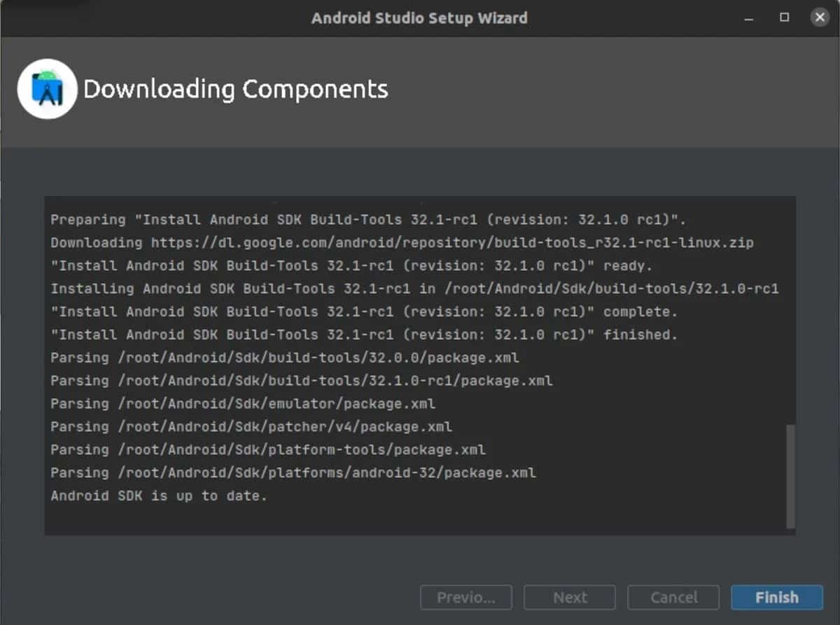Click the 'Downloading Components' heading
The image size is (840, 625).
click(236, 90)
